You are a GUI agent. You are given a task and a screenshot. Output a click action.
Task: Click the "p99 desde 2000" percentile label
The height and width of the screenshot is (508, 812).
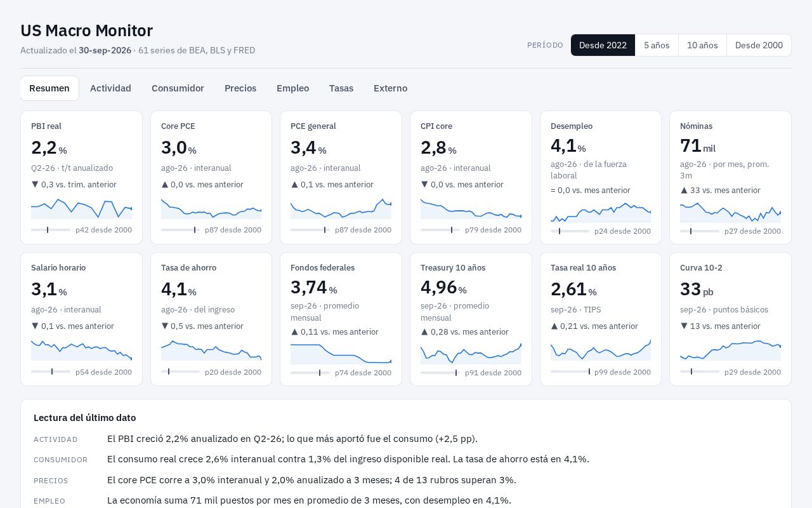point(622,372)
